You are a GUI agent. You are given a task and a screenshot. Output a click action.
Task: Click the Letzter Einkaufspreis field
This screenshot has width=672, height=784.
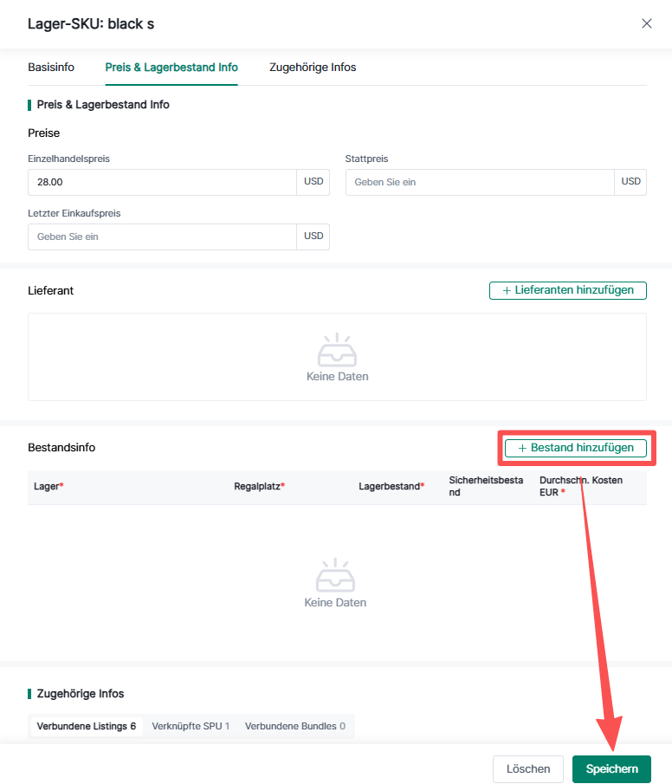(163, 236)
